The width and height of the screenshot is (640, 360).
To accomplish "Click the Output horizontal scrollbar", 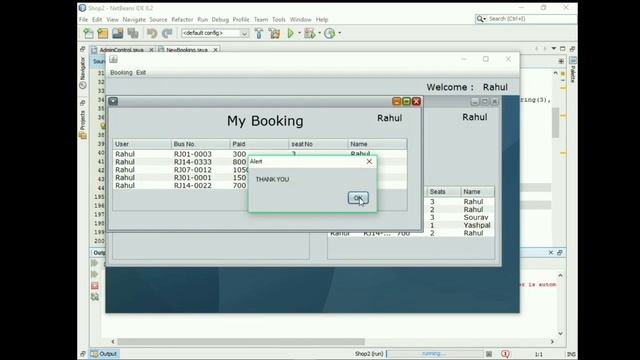I will coord(241,342).
